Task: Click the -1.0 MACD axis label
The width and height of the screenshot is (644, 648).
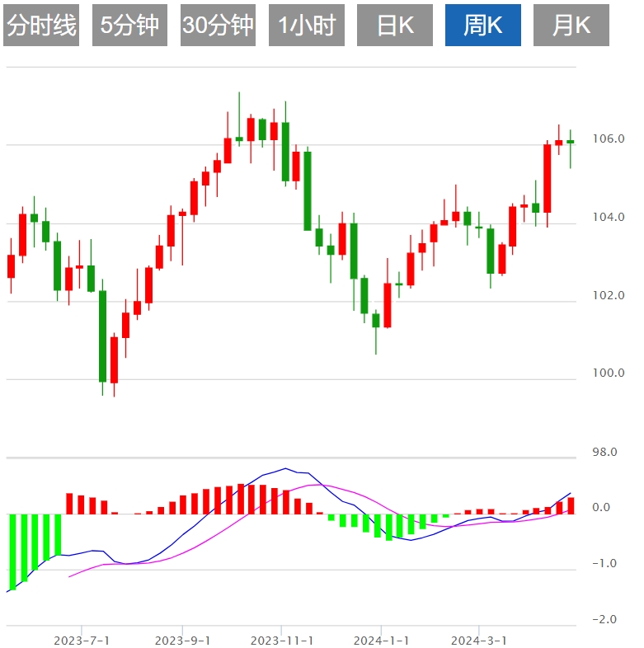Action: 606,563
